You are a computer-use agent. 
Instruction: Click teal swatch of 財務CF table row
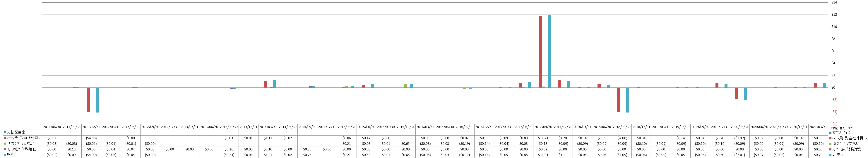[x=5, y=155]
